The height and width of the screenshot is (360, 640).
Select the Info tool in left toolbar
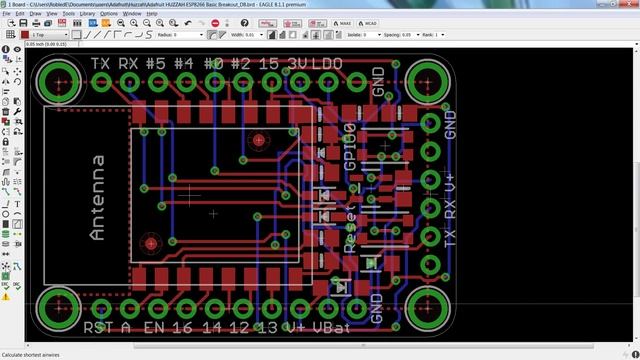click(x=6, y=49)
